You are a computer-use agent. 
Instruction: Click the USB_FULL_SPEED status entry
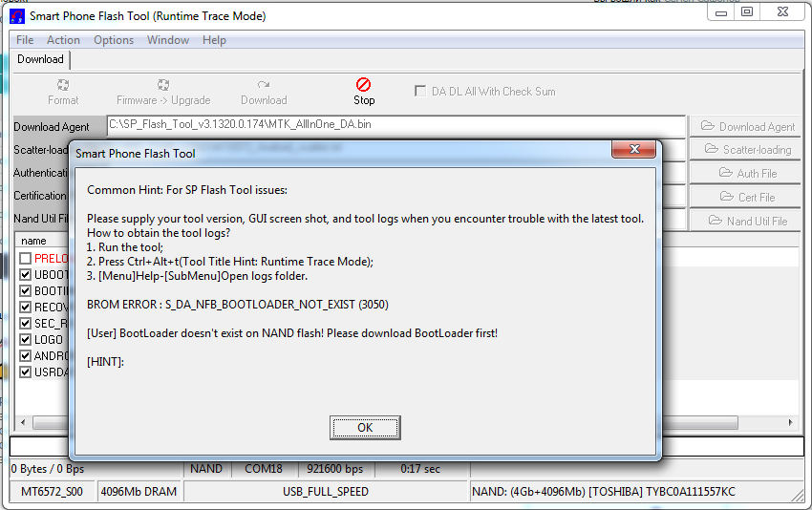pyautogui.click(x=326, y=491)
